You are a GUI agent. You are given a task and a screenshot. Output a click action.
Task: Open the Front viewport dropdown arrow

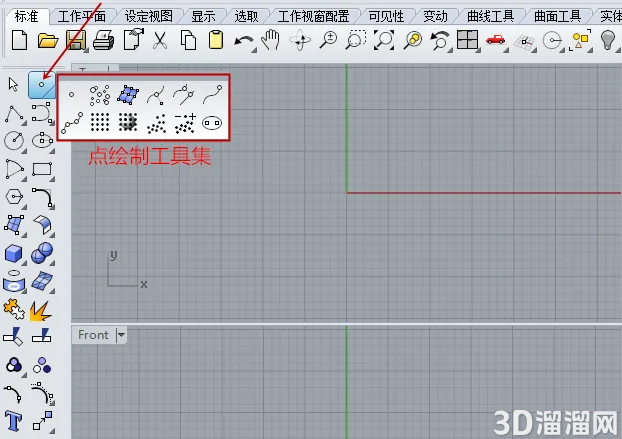121,335
